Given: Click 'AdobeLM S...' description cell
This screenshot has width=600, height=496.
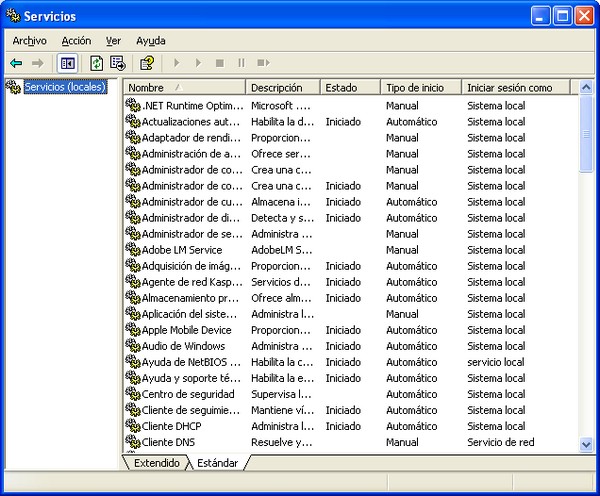Looking at the screenshot, I should pos(282,250).
